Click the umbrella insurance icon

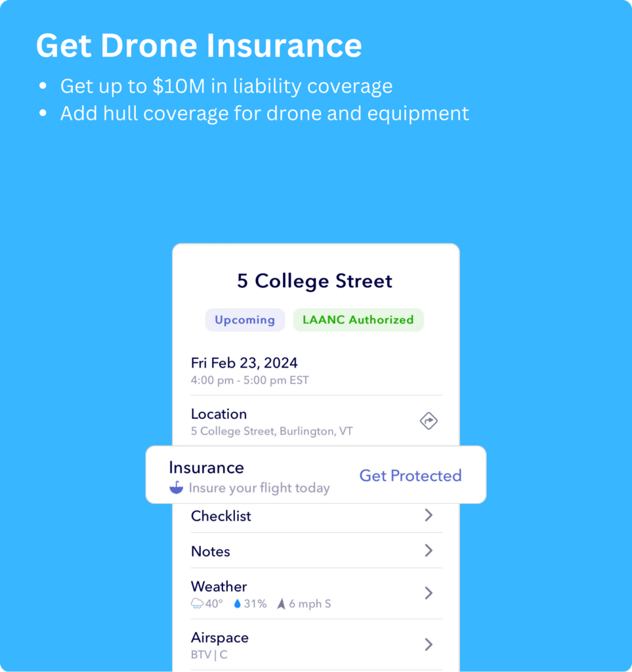click(x=176, y=488)
